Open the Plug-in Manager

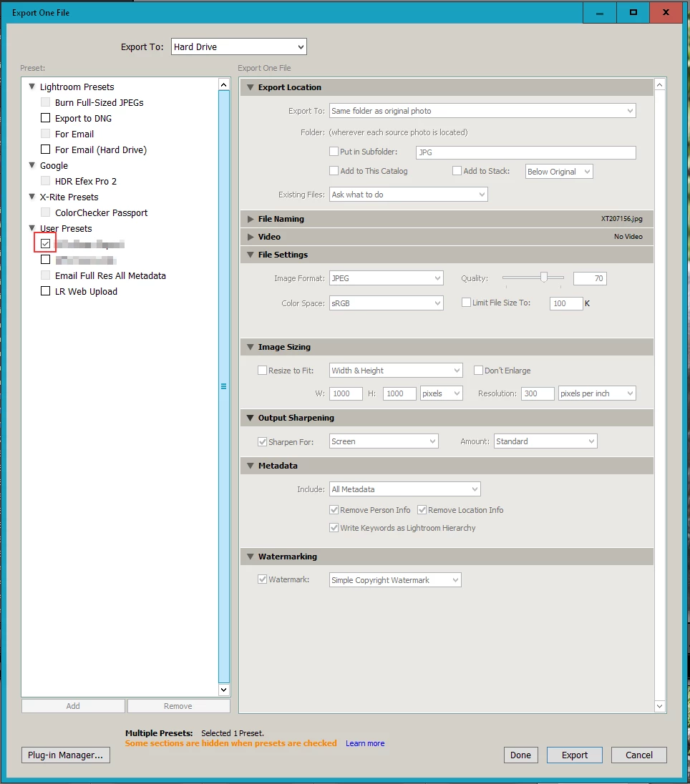point(66,755)
